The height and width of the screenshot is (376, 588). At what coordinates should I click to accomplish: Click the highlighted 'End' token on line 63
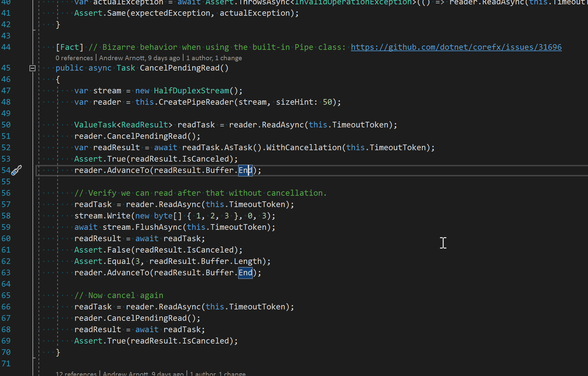click(x=245, y=273)
